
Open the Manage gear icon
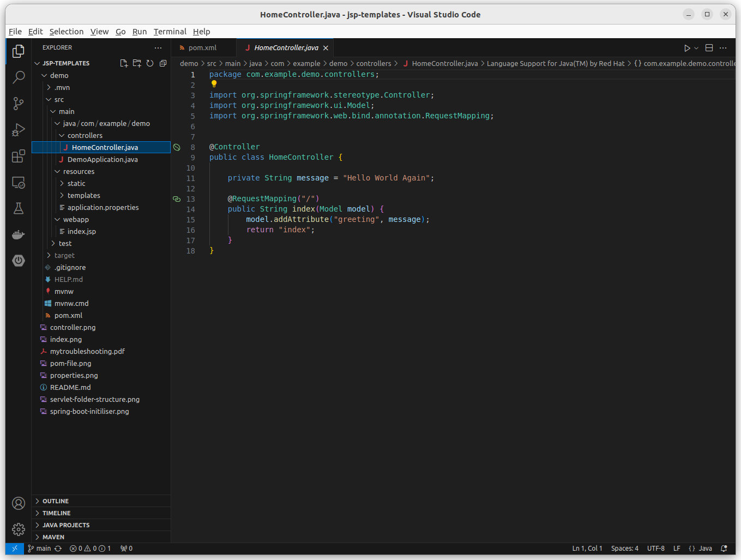pos(19,529)
